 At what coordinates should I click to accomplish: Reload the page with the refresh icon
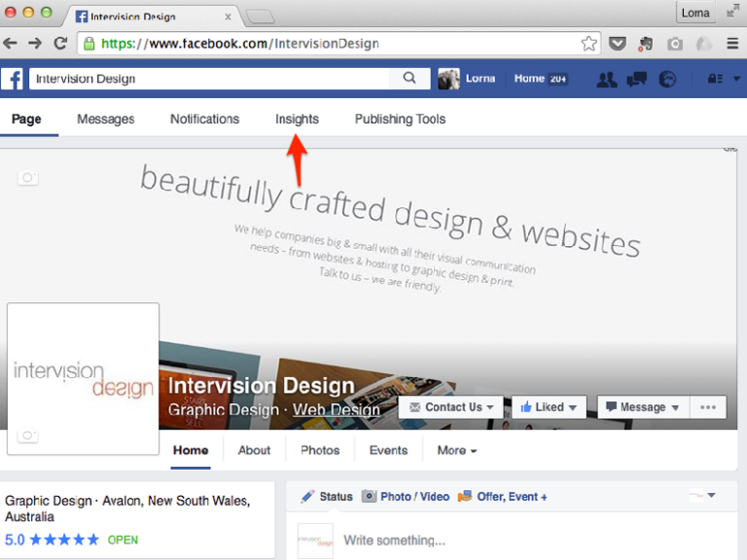point(60,44)
